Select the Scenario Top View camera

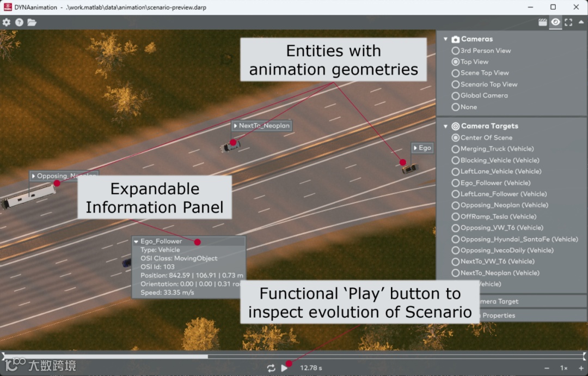coord(484,84)
